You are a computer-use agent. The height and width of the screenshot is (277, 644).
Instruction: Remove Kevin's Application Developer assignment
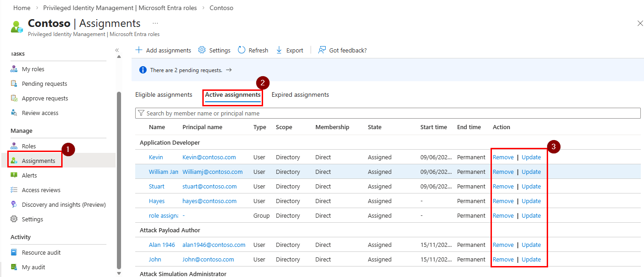coord(503,157)
